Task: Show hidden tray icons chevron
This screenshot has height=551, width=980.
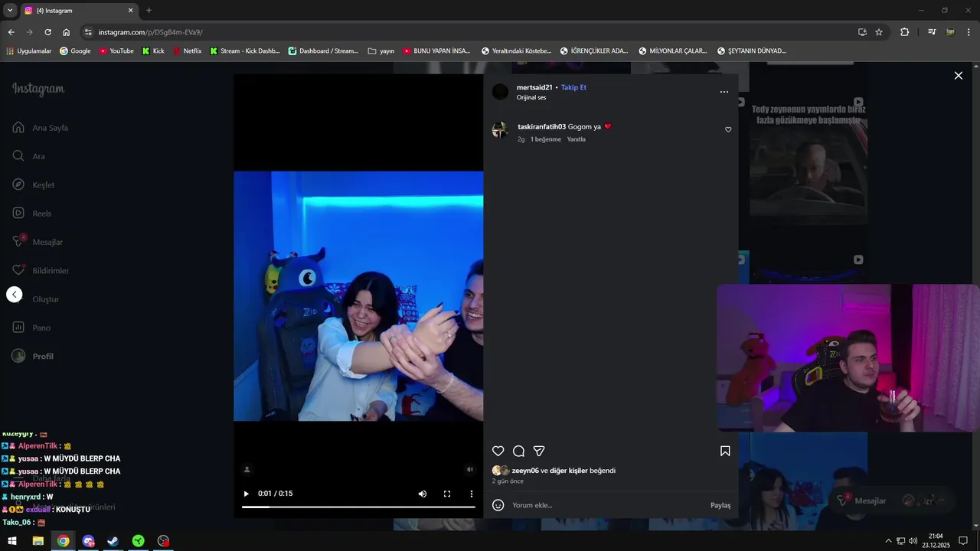Action: [x=888, y=541]
